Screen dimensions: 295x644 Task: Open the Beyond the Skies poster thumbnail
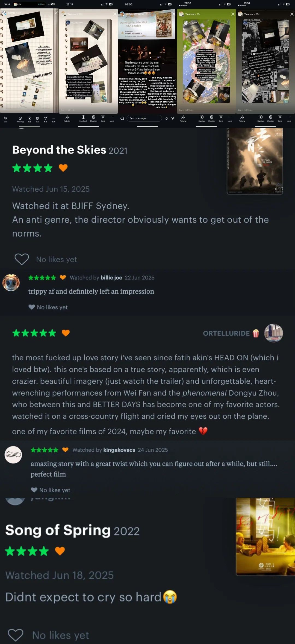pos(255,161)
